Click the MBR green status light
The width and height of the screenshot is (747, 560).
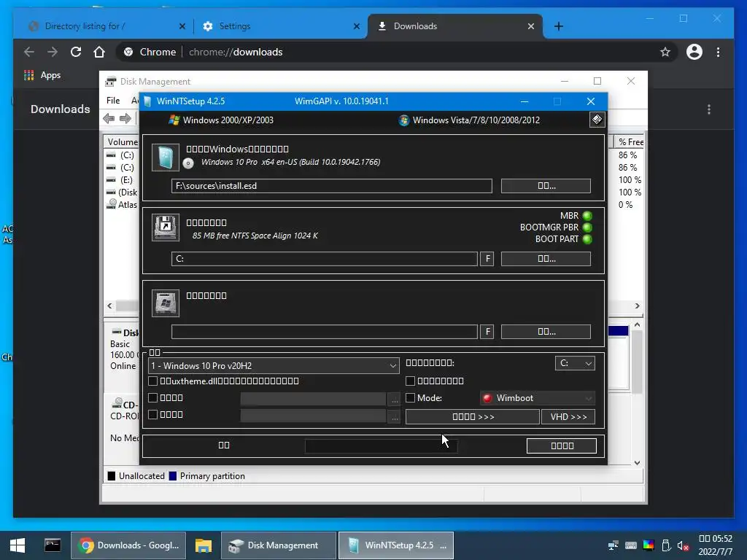coord(587,216)
